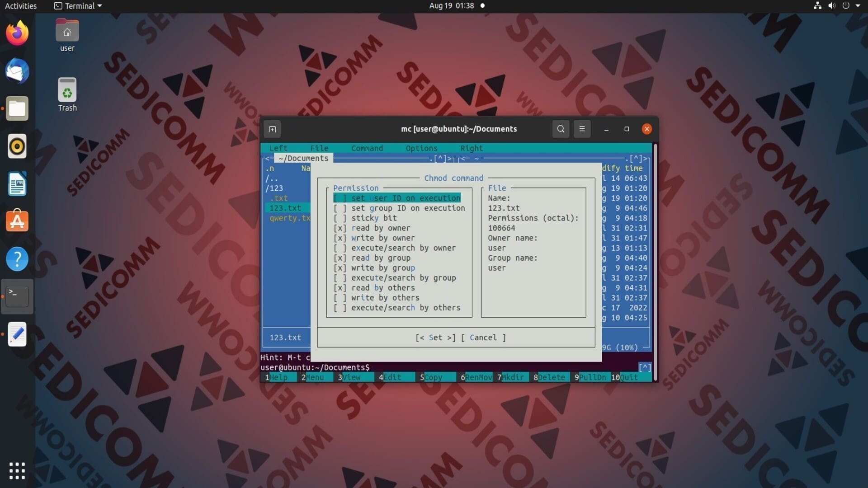Launch Firefox from the dock
Screen dimensions: 868x488
click(17, 33)
